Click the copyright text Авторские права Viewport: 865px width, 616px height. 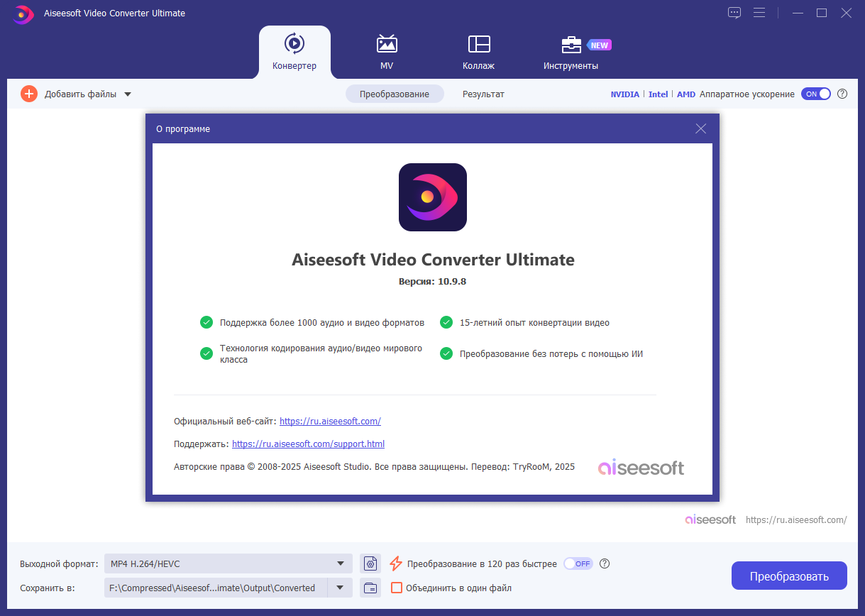374,466
